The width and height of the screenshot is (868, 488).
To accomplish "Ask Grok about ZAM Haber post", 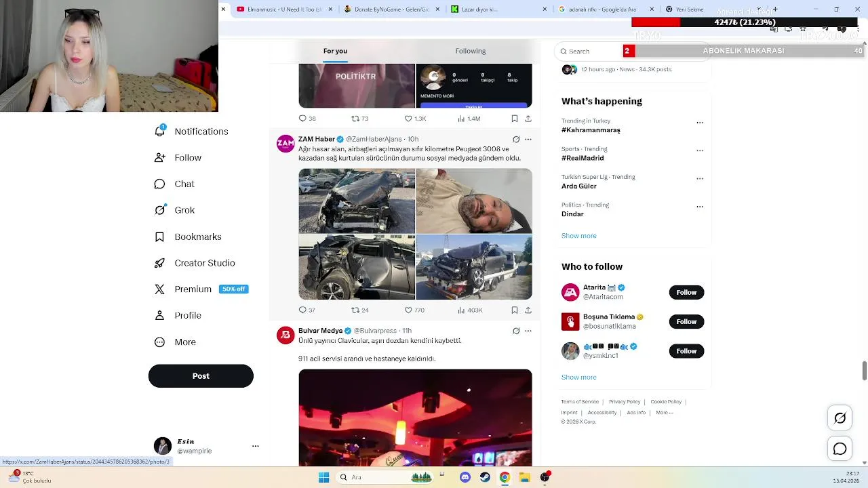I will pyautogui.click(x=516, y=139).
